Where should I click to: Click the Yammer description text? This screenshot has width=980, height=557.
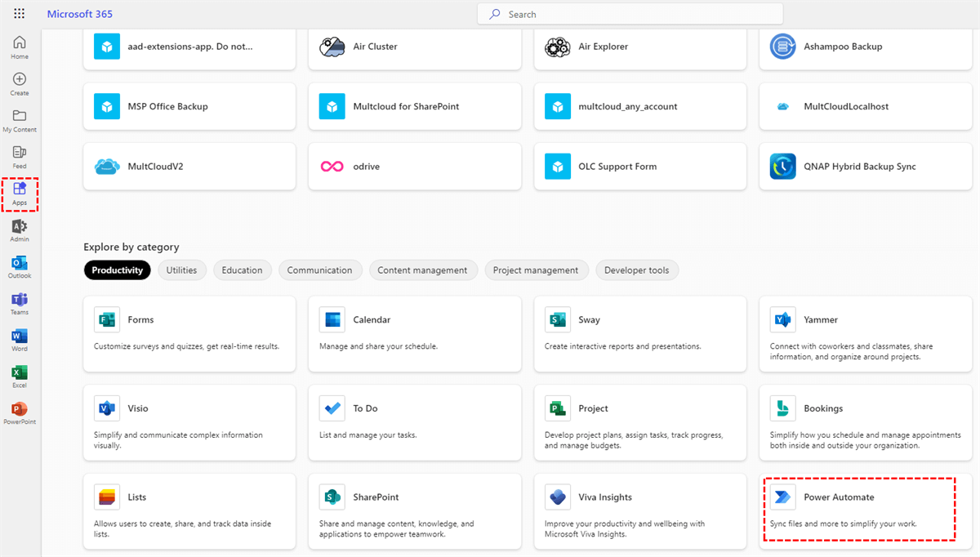[x=852, y=351]
